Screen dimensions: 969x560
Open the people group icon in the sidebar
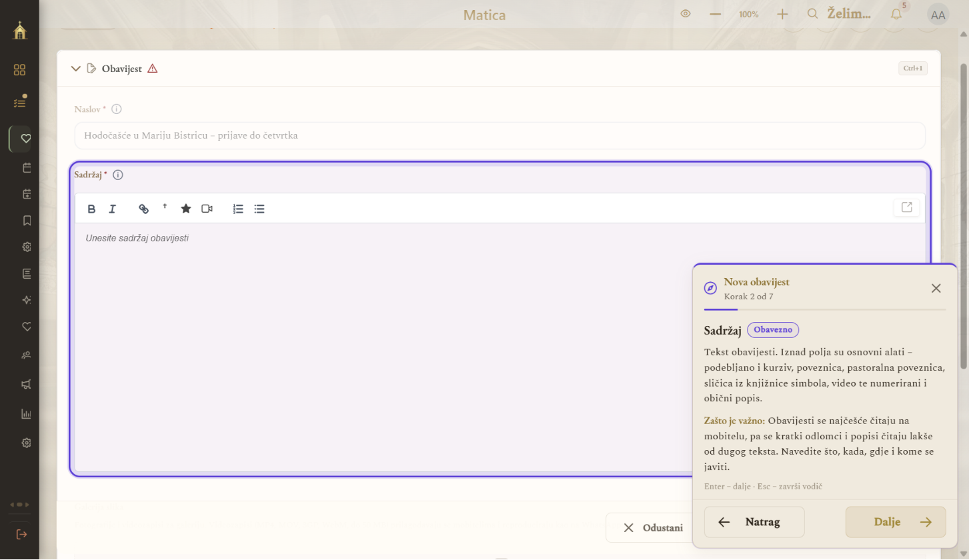(x=27, y=355)
